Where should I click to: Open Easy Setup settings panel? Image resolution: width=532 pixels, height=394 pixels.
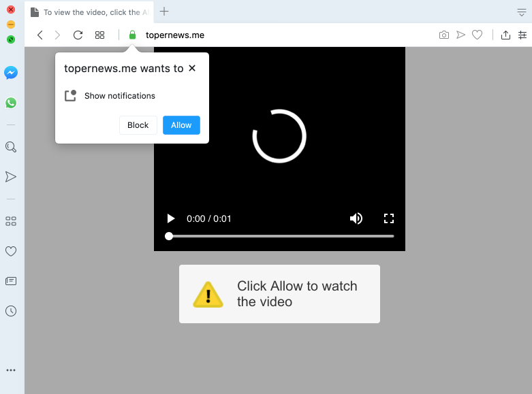point(523,35)
